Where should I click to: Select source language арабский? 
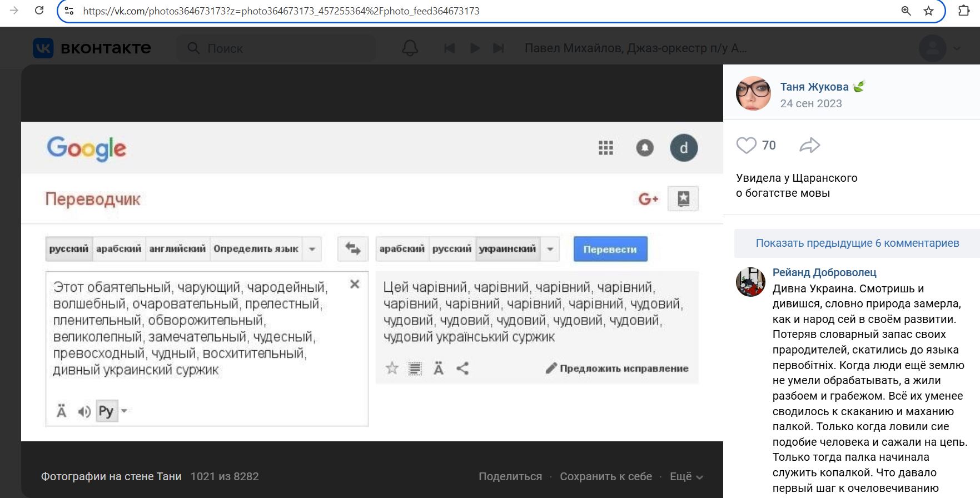119,249
